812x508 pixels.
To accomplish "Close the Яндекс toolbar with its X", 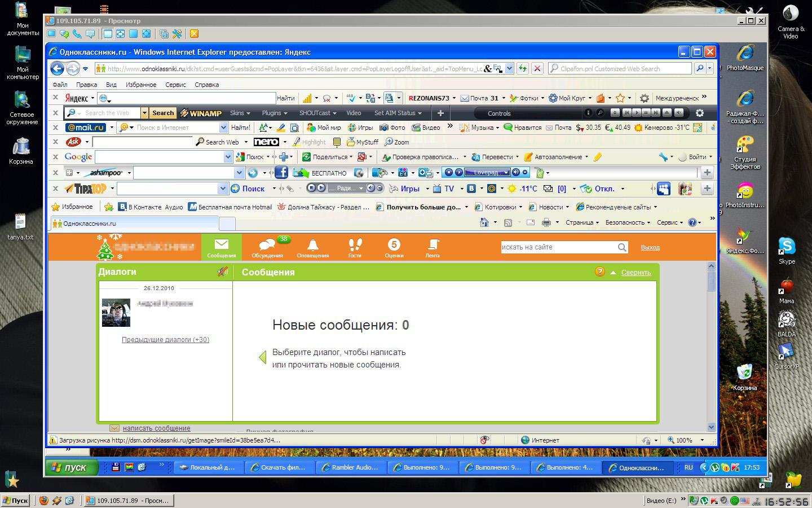I will tap(55, 98).
